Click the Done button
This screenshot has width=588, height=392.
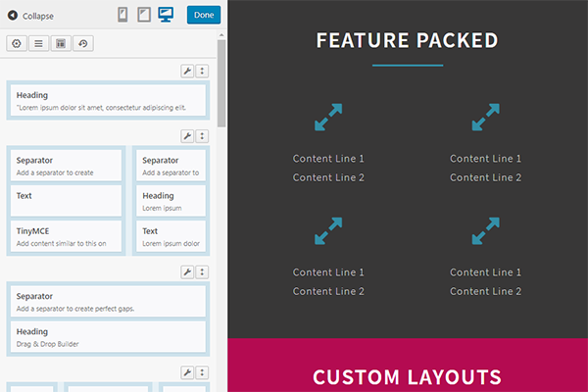point(203,15)
